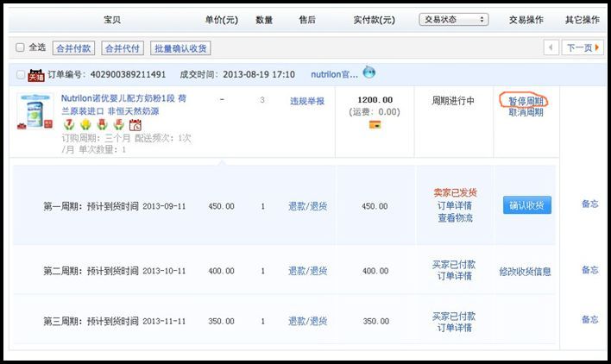This screenshot has height=364, width=611.
Task: Click the 买家已付款 status in third cycle
Action: (x=454, y=317)
